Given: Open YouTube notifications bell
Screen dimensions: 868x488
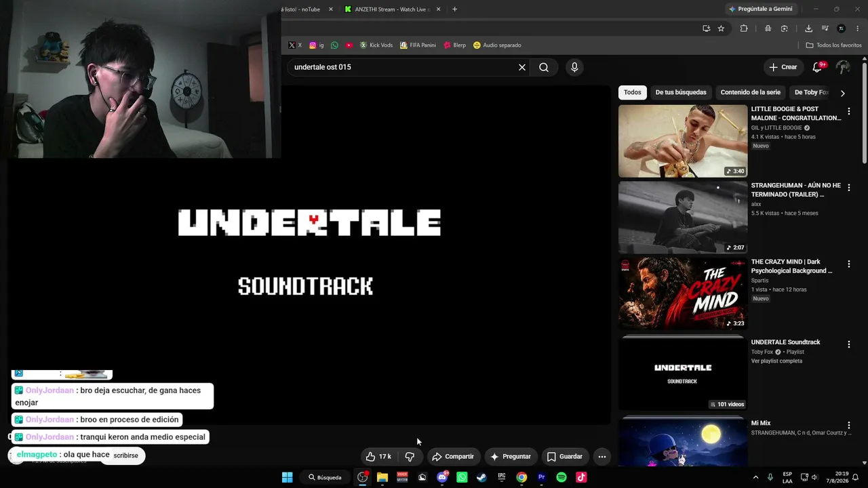Looking at the screenshot, I should 817,67.
